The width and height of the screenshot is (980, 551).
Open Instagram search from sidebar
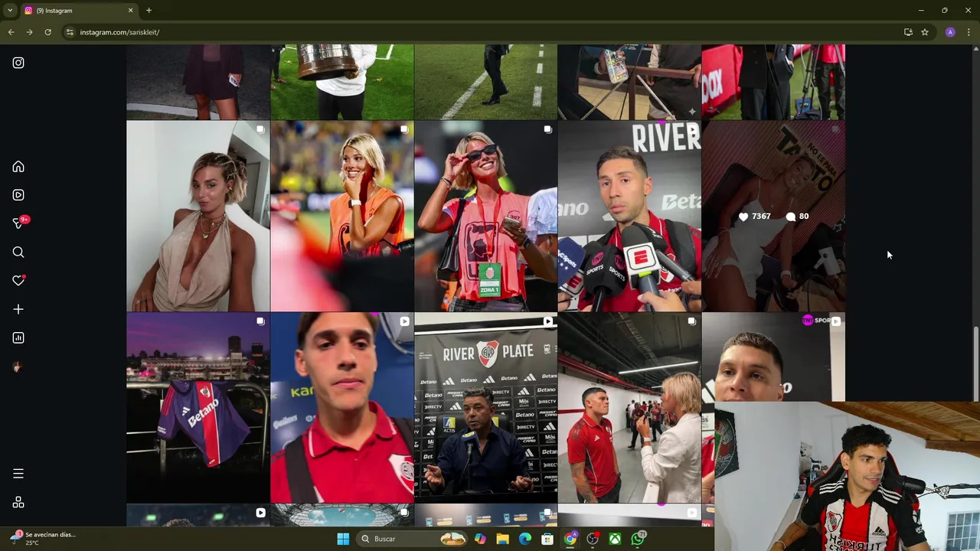(x=18, y=253)
